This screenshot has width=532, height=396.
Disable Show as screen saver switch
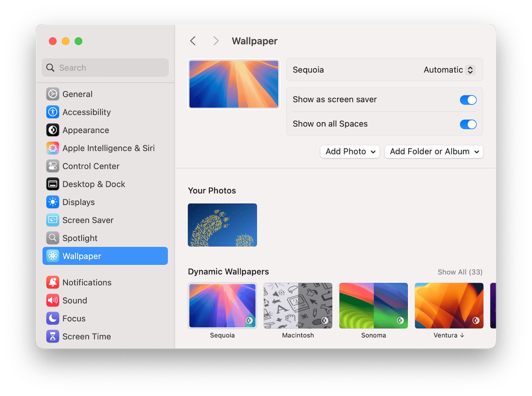(468, 100)
